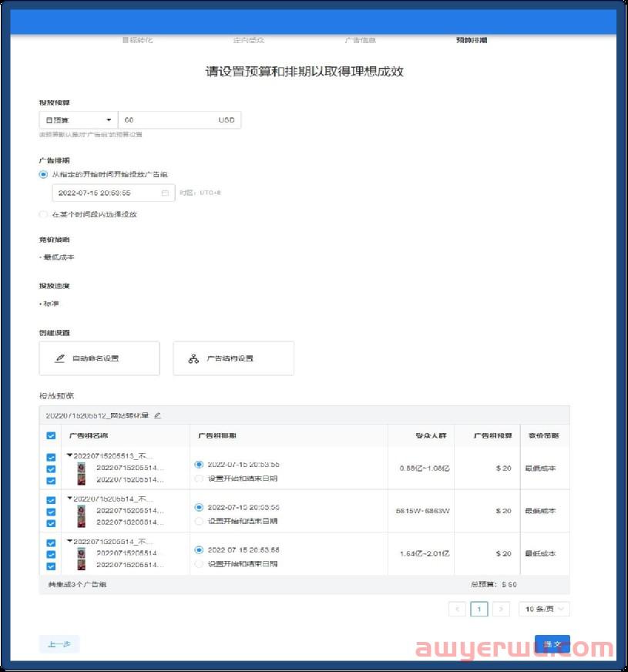The image size is (628, 672).
Task: Click structure icon in 广告结构设置 card
Action: [193, 358]
